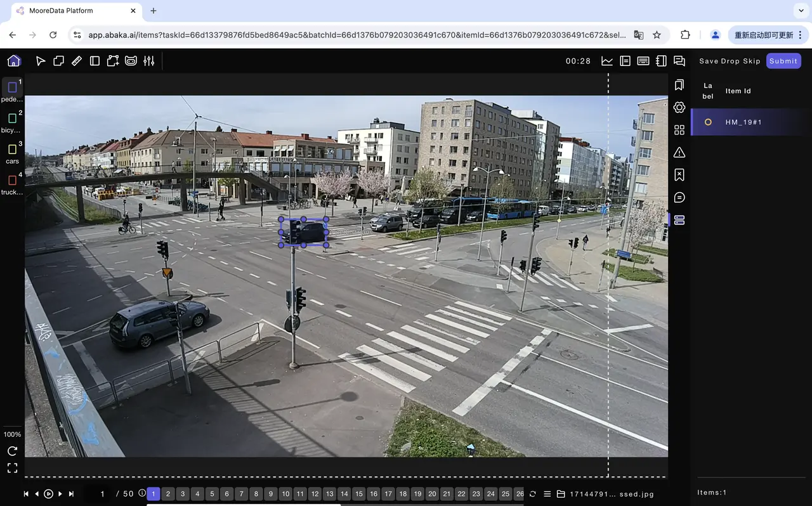Go to frame 2 in timeline

(168, 494)
